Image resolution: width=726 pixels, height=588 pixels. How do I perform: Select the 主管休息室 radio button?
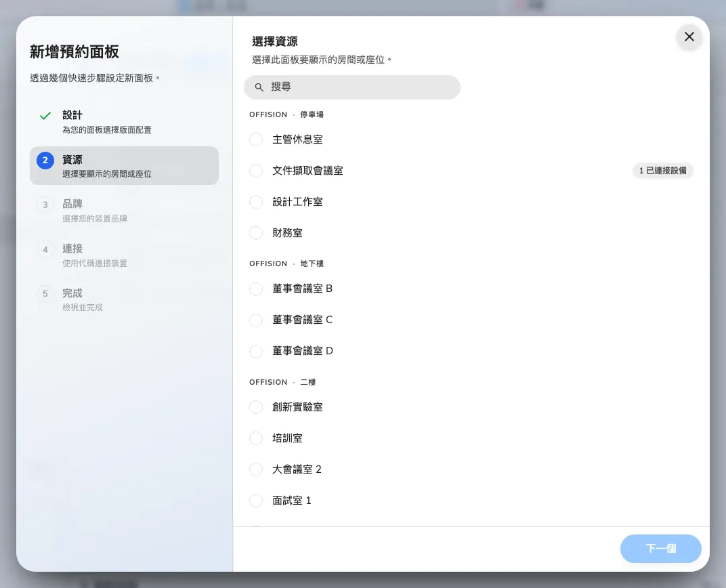[x=256, y=140]
